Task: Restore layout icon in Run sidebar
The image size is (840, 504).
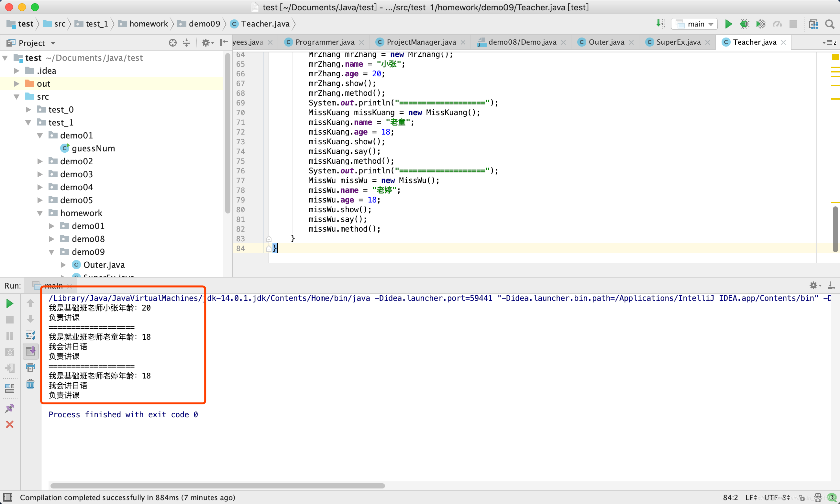Action: [x=10, y=388]
